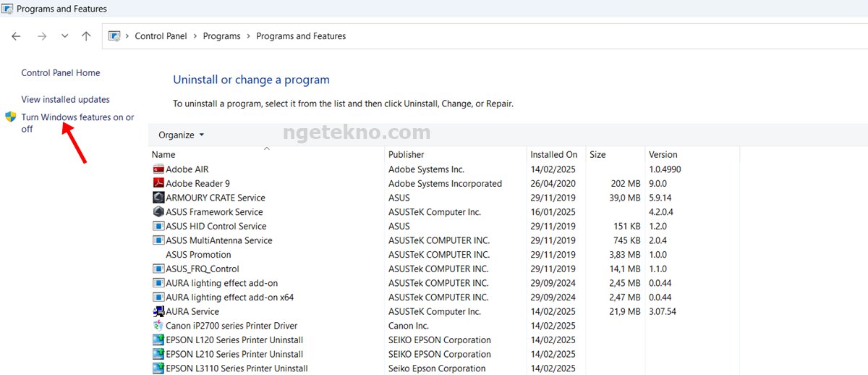
Task: Expand recent locations chevron in navigation
Action: [x=64, y=36]
